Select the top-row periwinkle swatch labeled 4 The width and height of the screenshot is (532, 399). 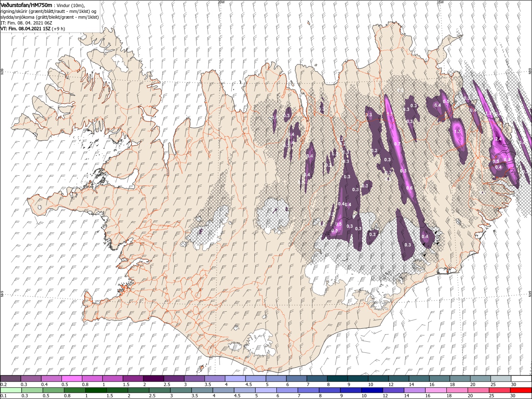point(235,379)
